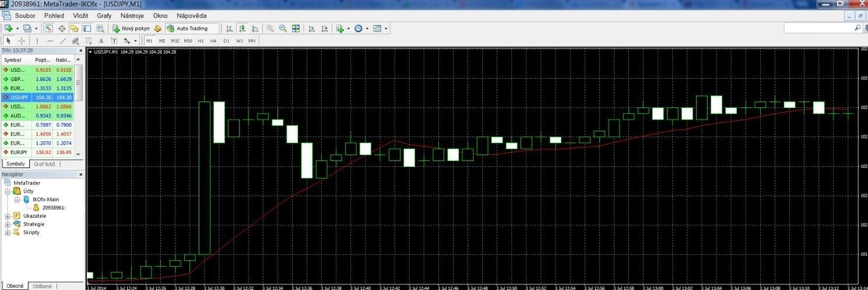Select the H1 timeframe button

coord(201,41)
